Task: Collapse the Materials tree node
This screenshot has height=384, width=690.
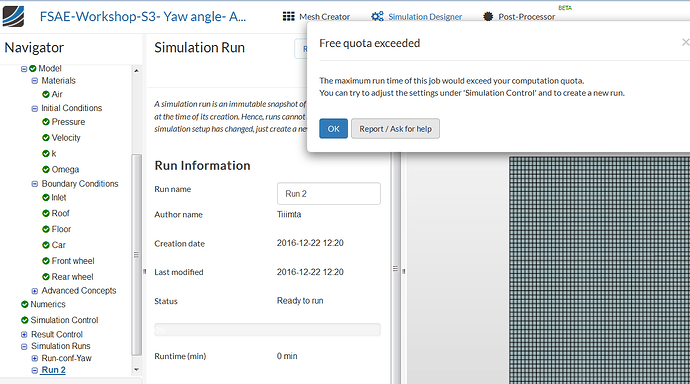Action: tap(35, 81)
